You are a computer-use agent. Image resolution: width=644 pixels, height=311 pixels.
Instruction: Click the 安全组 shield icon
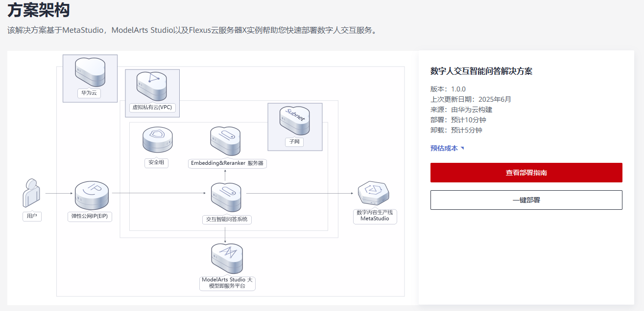point(157,140)
